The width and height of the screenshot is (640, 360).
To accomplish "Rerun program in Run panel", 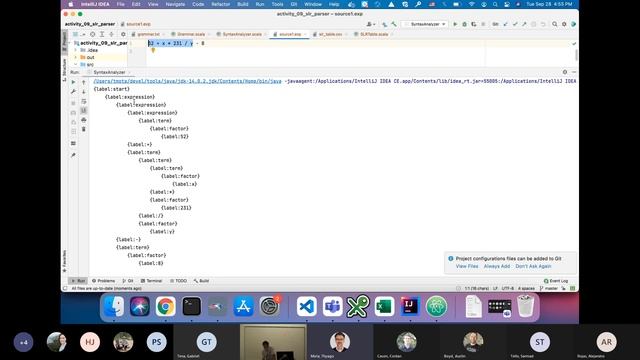I will pos(73,82).
